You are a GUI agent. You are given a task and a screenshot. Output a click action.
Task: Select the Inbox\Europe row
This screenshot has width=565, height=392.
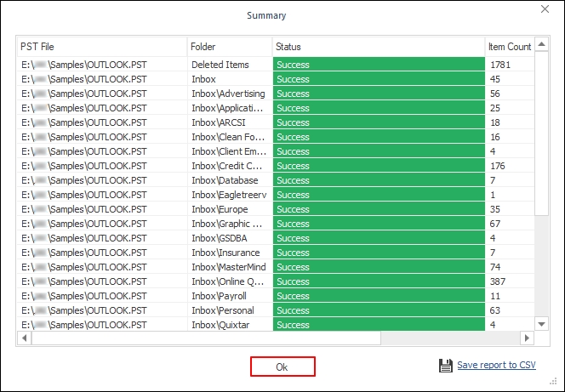point(229,209)
